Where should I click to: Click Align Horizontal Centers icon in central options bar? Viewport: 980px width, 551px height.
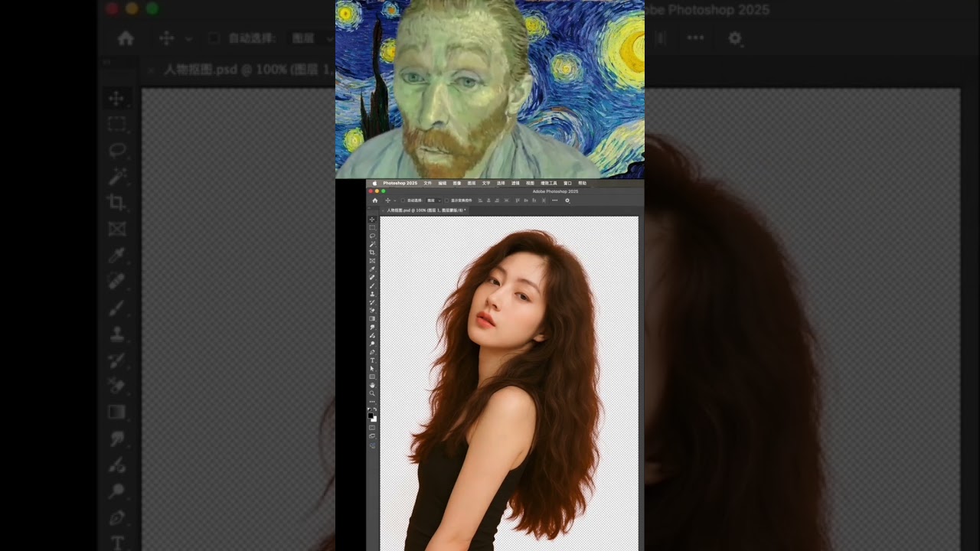click(x=488, y=201)
